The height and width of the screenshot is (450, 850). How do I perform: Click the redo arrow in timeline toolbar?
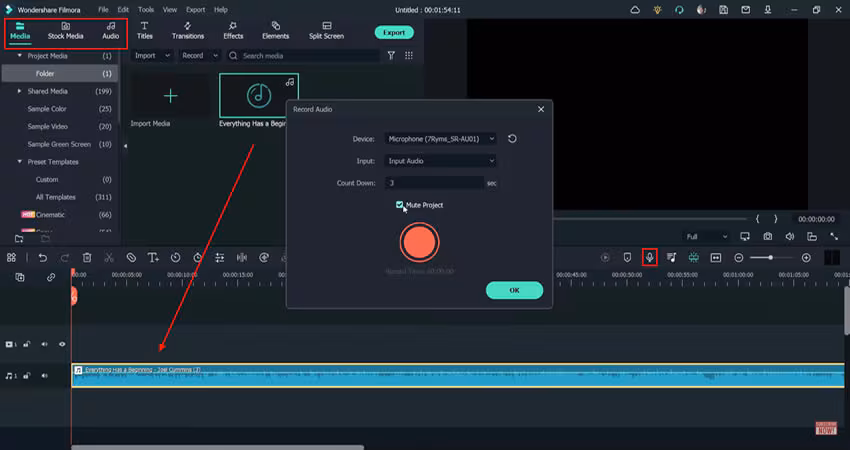(x=65, y=258)
